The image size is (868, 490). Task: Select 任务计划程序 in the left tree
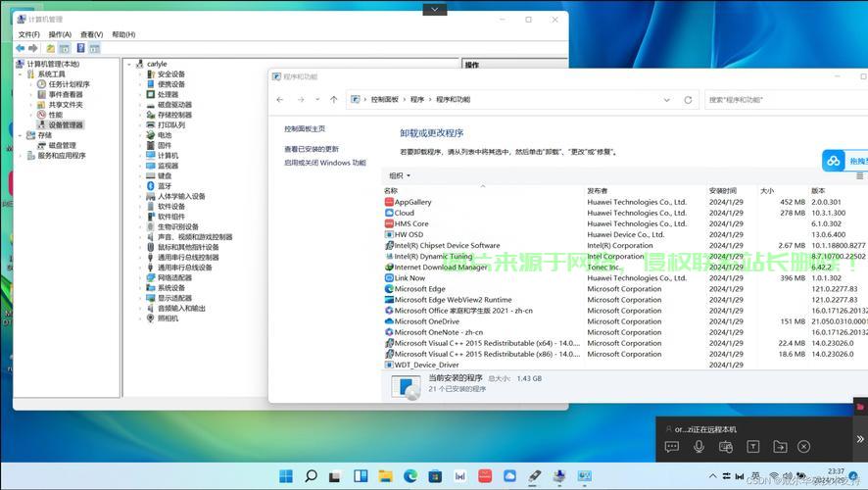[x=69, y=84]
